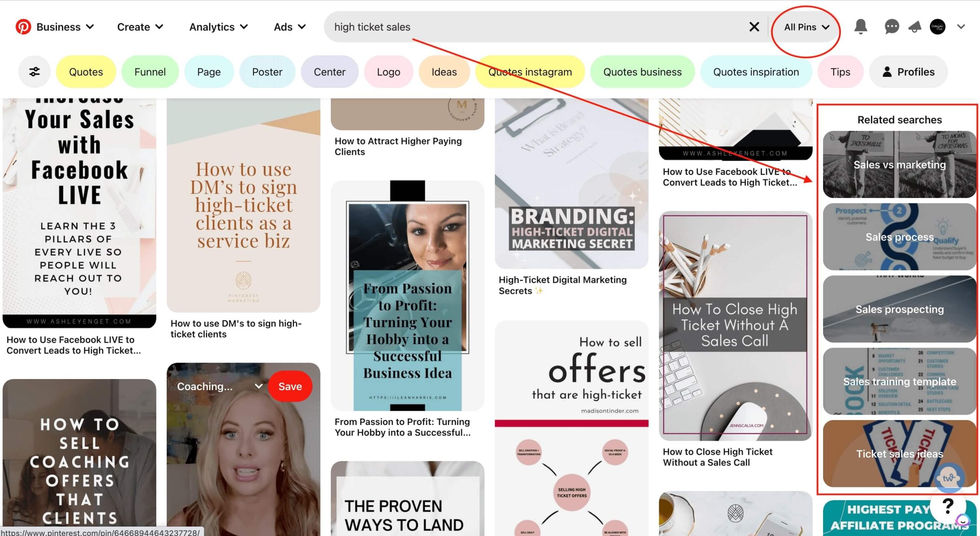Viewport: 980px width, 536px height.
Task: Click the filter/settings sliders icon
Action: coord(34,72)
